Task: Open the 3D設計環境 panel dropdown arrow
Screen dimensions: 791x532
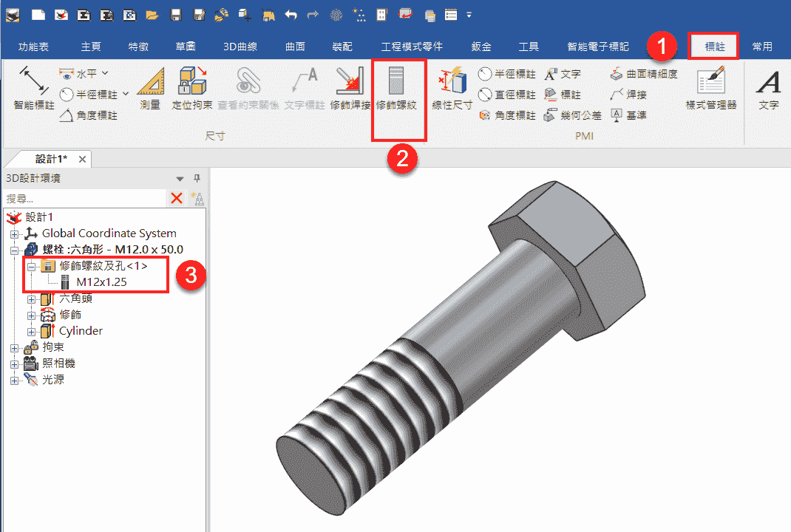Action: click(180, 179)
